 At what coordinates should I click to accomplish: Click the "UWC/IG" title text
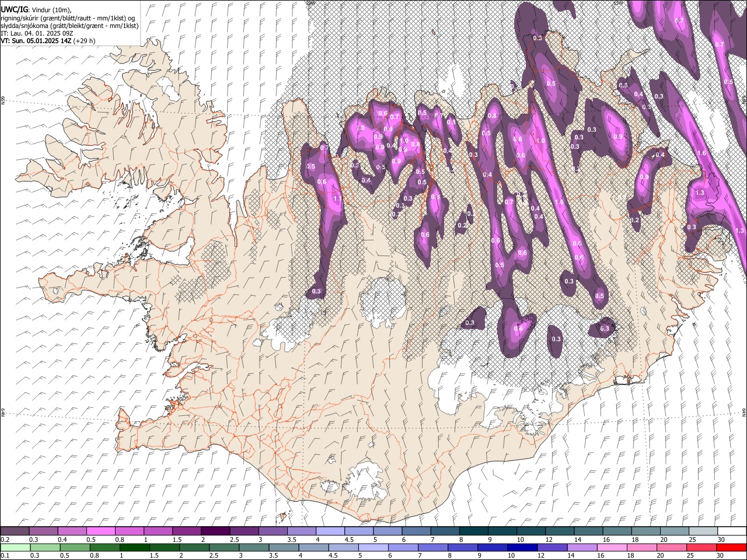[13, 9]
